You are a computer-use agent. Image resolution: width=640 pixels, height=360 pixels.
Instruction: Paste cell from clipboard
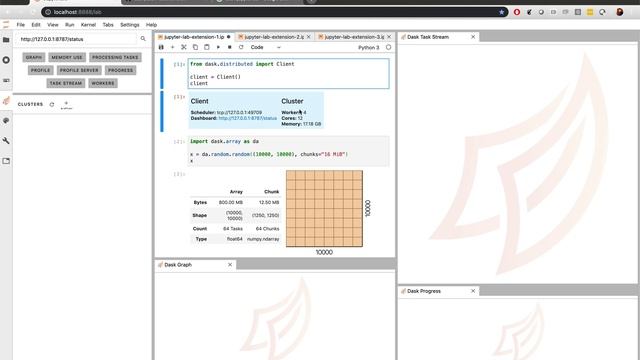point(207,47)
